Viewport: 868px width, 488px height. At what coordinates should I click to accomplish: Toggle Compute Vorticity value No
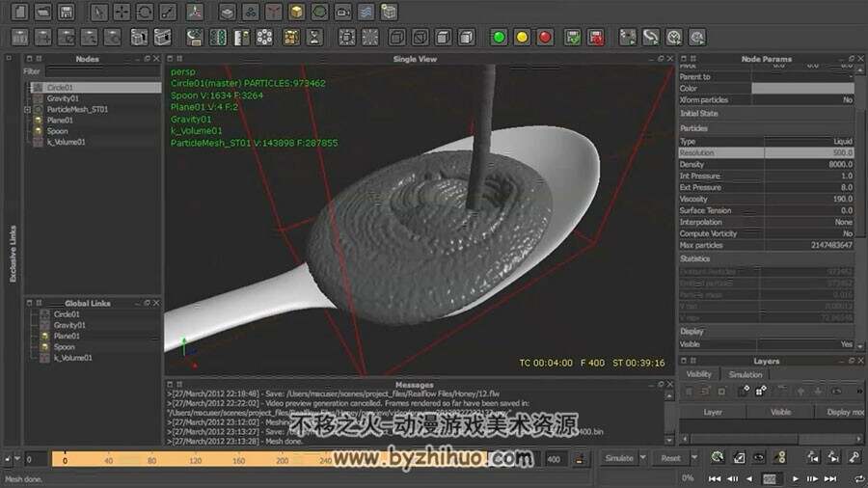point(809,234)
